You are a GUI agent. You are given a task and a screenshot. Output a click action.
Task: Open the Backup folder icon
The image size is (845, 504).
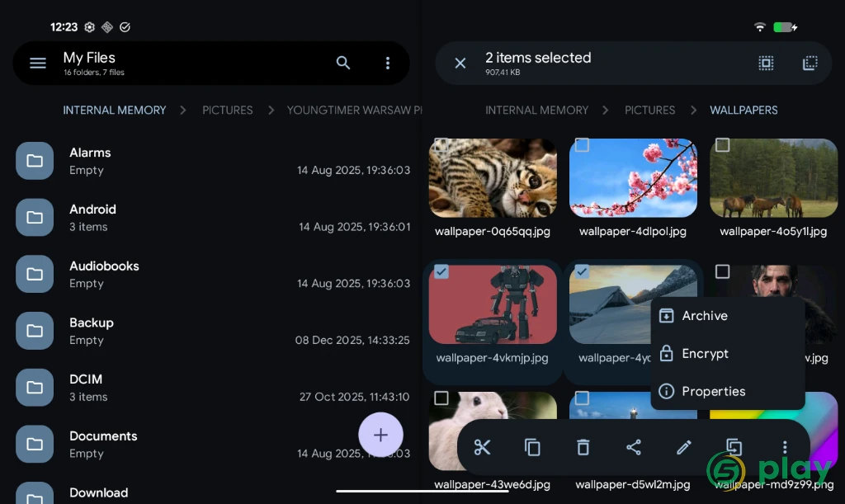[35, 331]
